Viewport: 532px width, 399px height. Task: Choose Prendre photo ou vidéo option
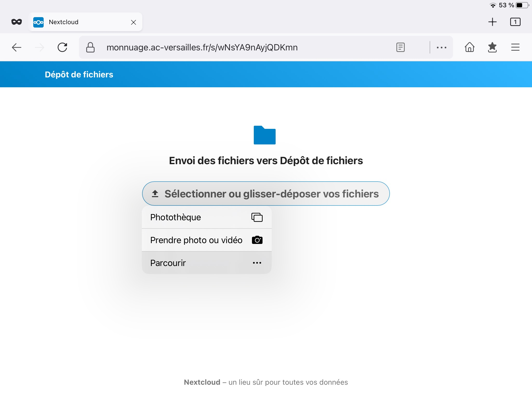pos(207,240)
